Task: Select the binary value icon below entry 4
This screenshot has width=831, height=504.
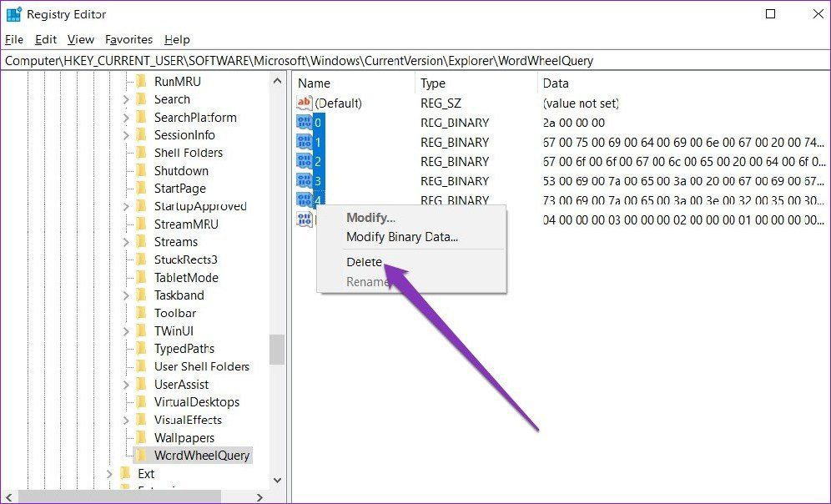Action: coord(305,219)
